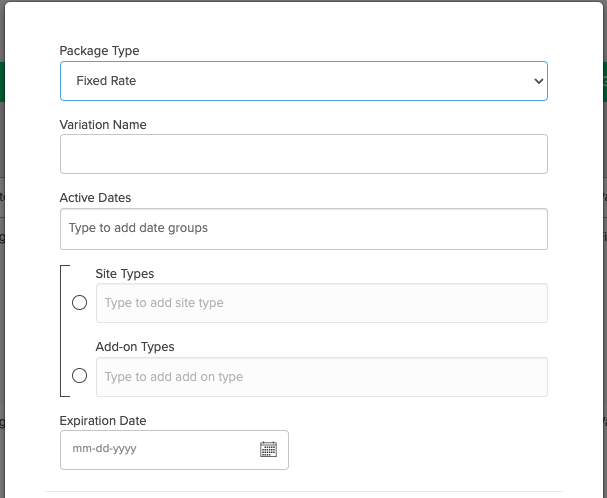The width and height of the screenshot is (607, 498).
Task: Click the 'Add-on Types' label
Action: click(x=135, y=347)
